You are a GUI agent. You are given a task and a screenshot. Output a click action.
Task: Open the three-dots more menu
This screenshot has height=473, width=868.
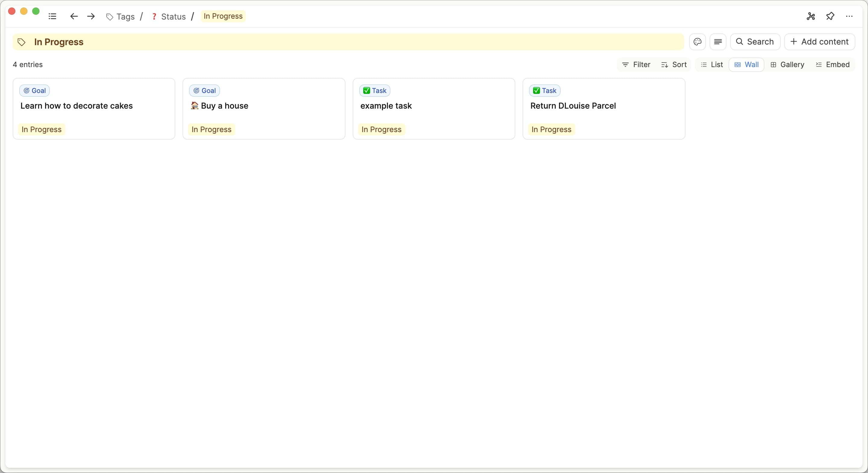[x=849, y=16]
